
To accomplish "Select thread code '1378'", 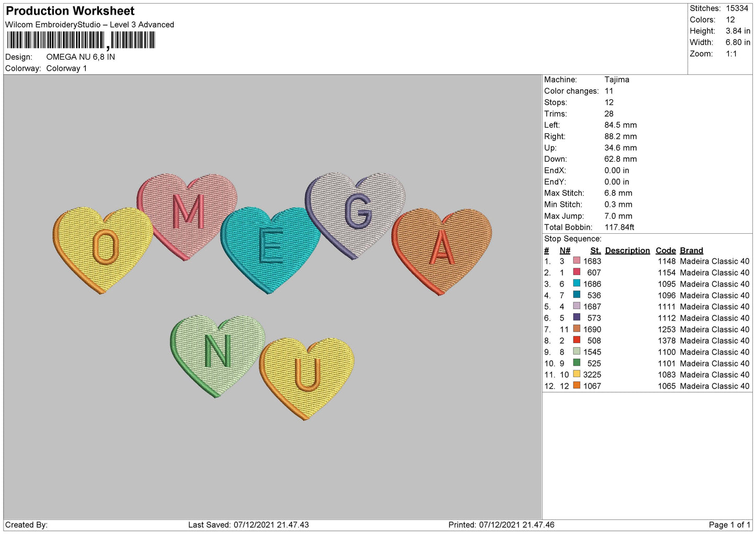I will coord(667,340).
